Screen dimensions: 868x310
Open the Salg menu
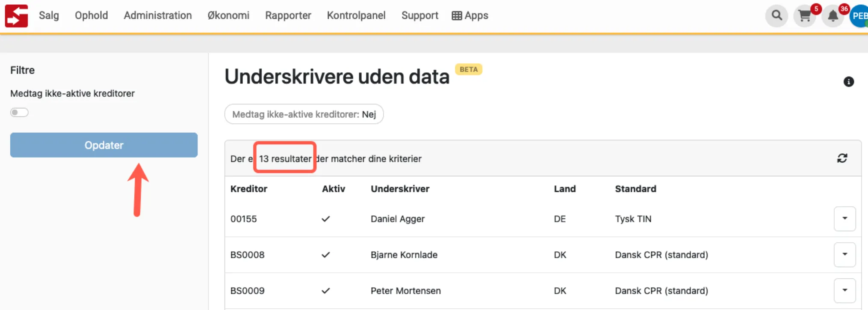tap(49, 15)
